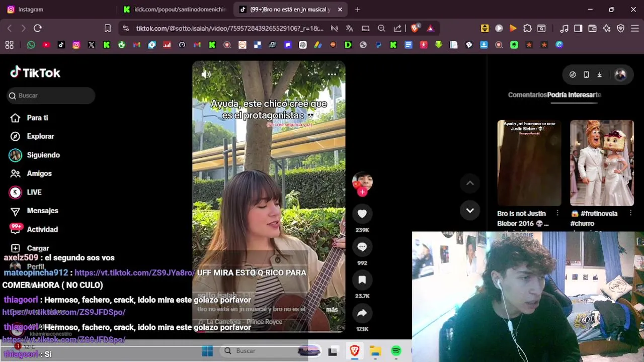644x362 pixels.
Task: Switch to the kick.com popout browser tab
Action: 174,9
